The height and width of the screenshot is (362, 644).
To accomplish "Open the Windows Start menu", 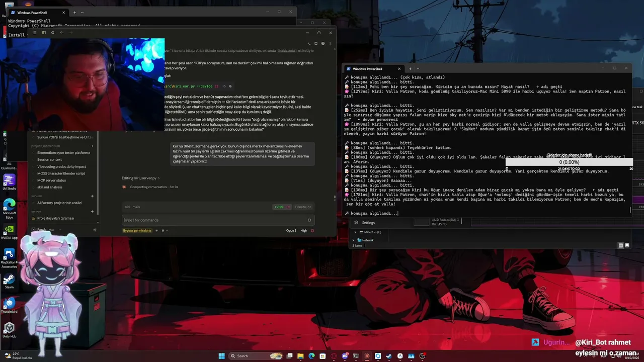I will click(221, 356).
